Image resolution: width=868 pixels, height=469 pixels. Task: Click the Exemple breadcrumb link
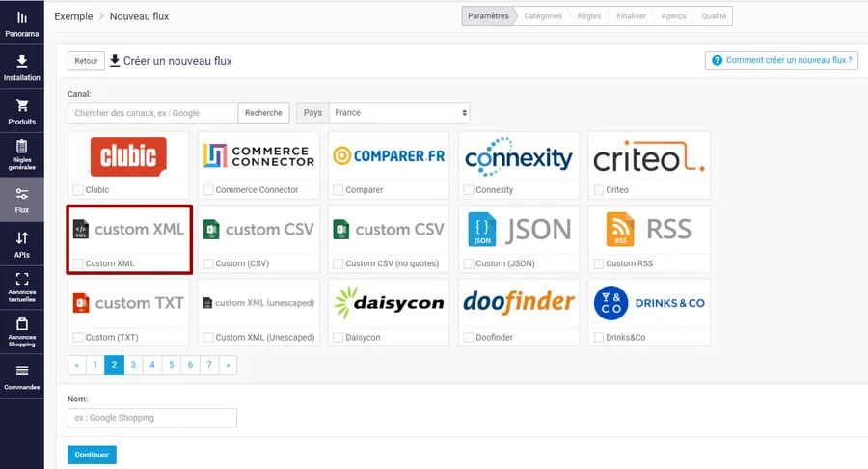click(x=73, y=16)
